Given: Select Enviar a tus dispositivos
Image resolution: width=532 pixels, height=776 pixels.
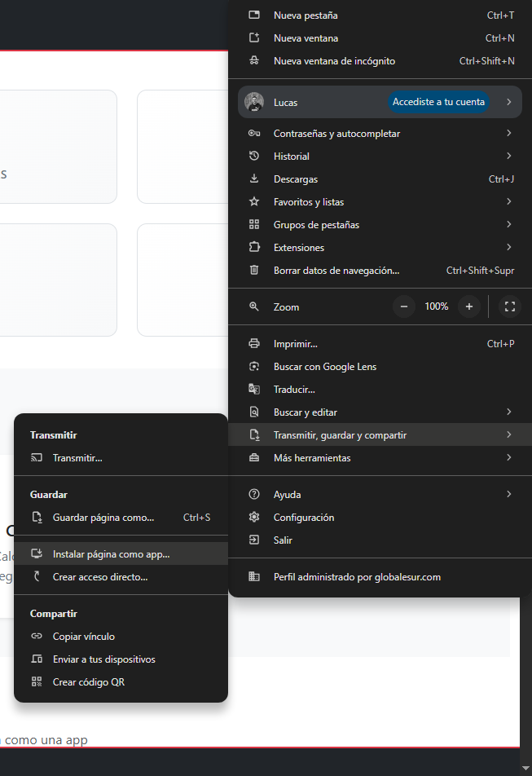Looking at the screenshot, I should pyautogui.click(x=103, y=659).
